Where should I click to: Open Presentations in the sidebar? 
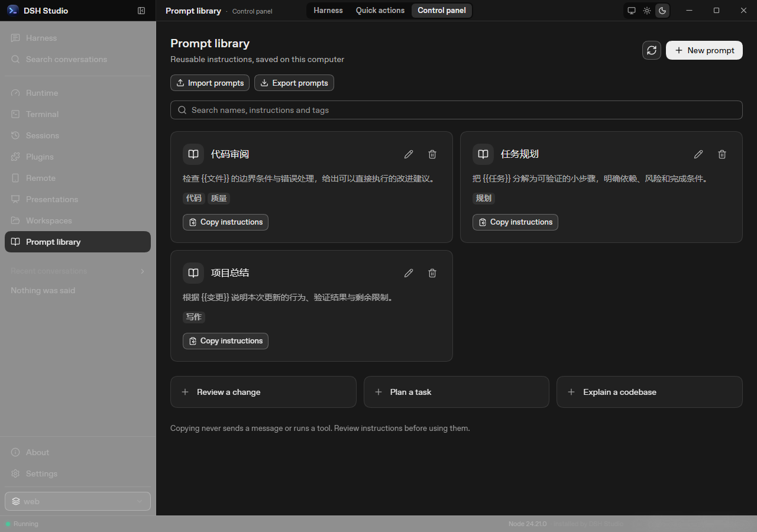77,199
